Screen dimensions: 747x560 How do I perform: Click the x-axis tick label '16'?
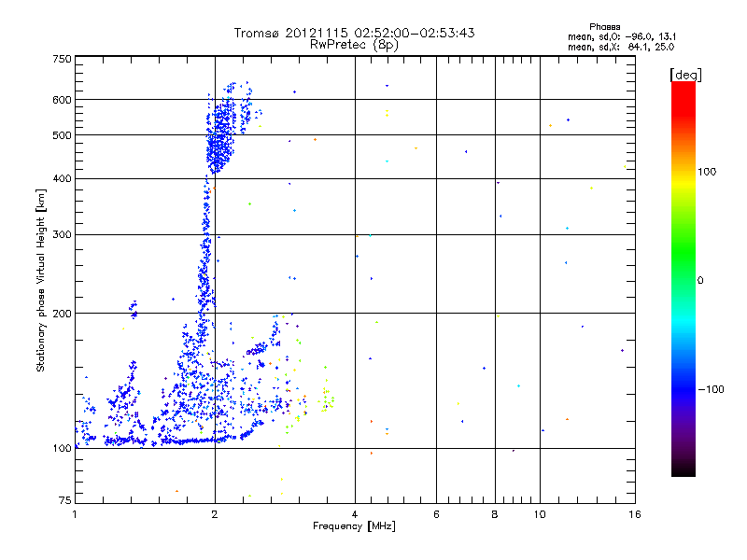tap(635, 514)
